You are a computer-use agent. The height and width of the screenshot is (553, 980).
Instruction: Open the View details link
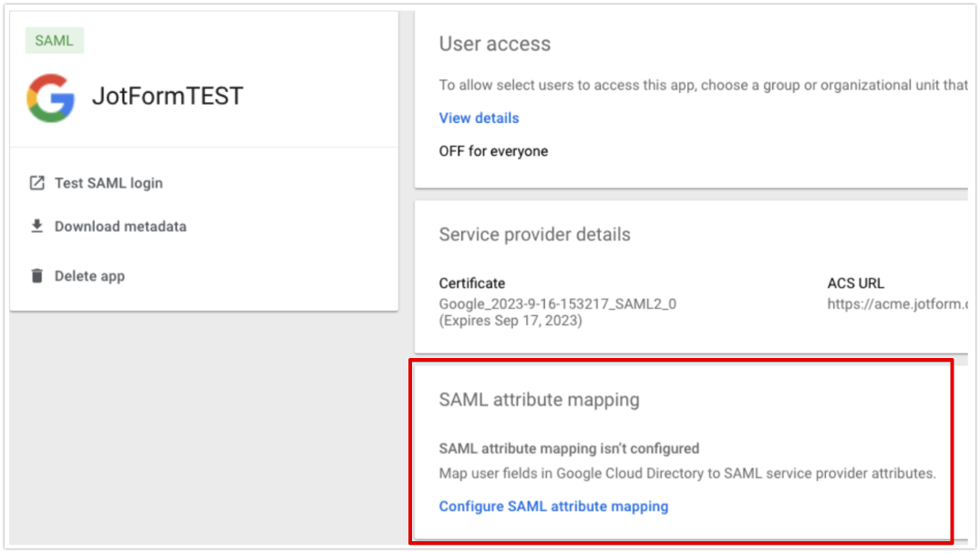click(479, 118)
